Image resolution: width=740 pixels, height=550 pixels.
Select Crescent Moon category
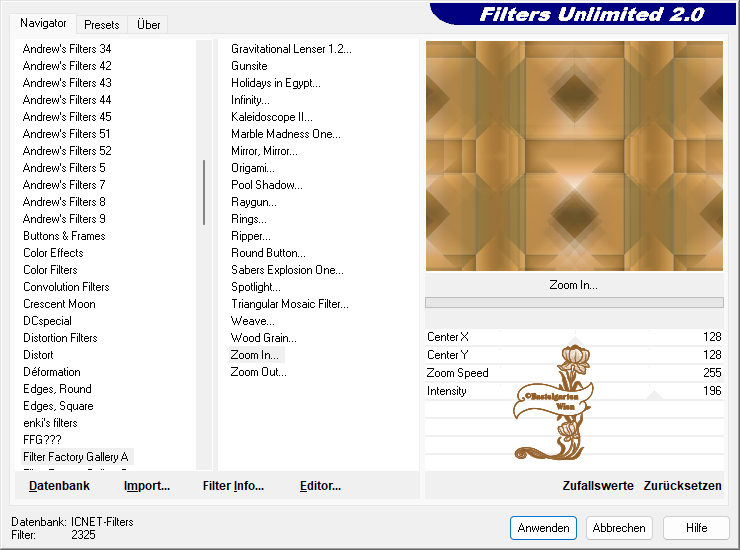tap(59, 304)
